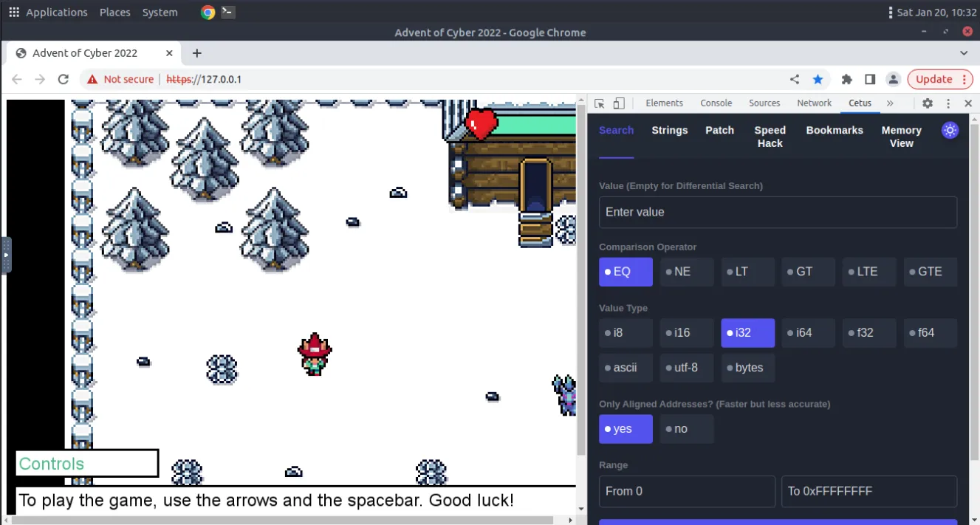Viewport: 980px width, 525px height.
Task: Open the Speed Hack tab
Action: [x=770, y=137]
